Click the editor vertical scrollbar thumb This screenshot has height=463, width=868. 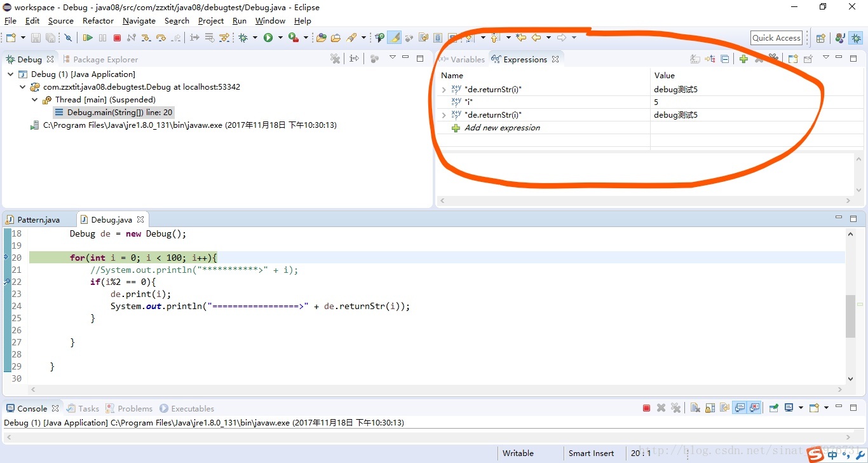(x=851, y=316)
